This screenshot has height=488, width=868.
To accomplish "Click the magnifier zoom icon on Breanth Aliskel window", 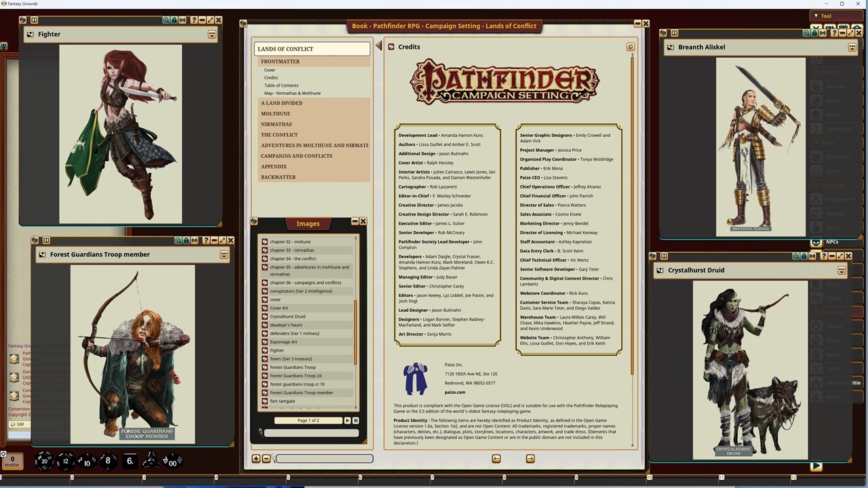I will [806, 33].
